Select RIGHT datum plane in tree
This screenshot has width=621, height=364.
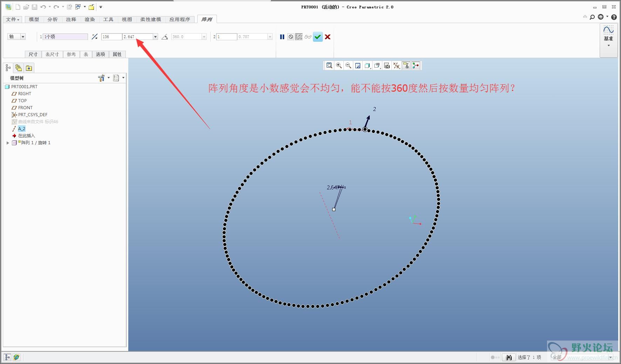[21, 93]
